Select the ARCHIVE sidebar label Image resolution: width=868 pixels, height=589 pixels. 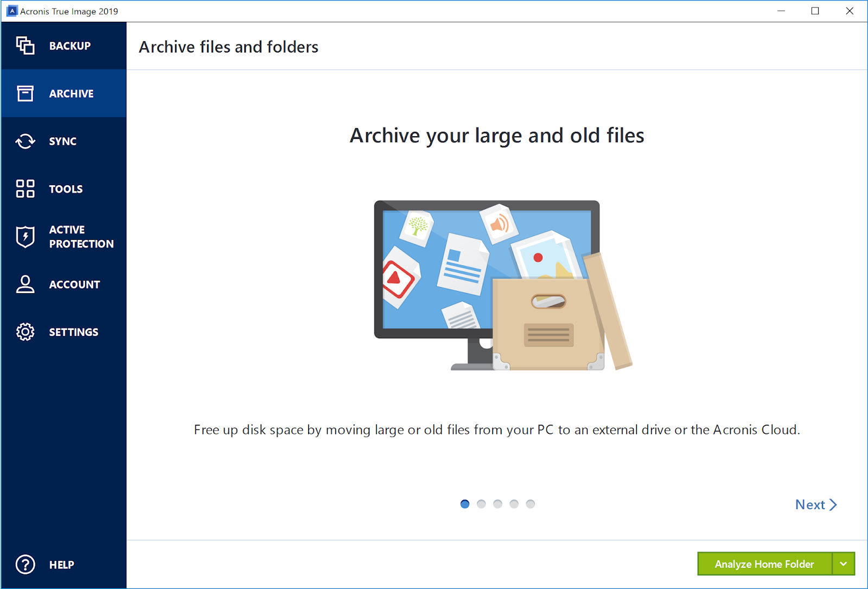(x=72, y=94)
